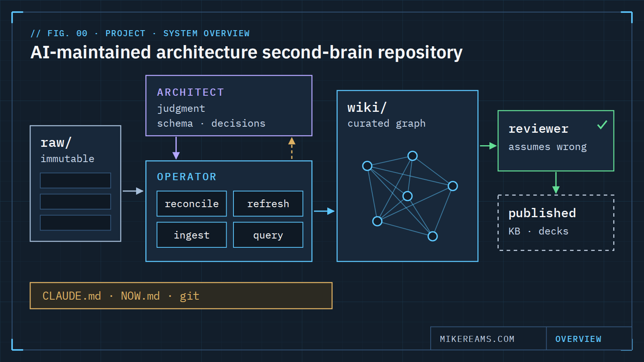Click the 'judgment' line in ARCHITECT box

tap(181, 109)
